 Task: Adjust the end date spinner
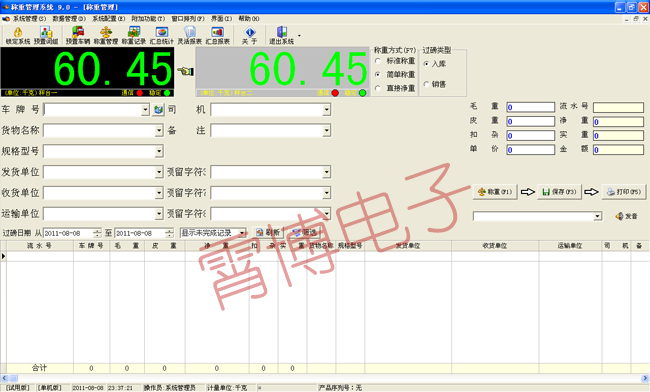[169, 233]
